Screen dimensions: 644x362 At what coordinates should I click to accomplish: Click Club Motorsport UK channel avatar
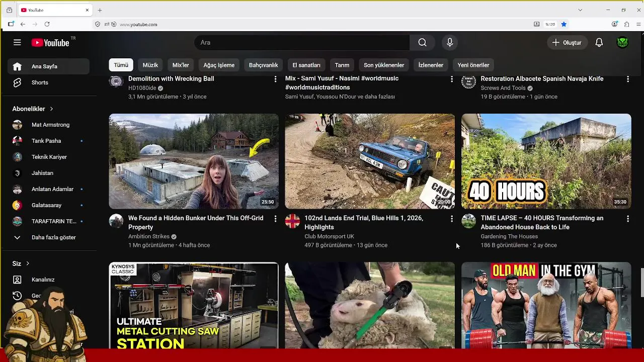click(292, 221)
